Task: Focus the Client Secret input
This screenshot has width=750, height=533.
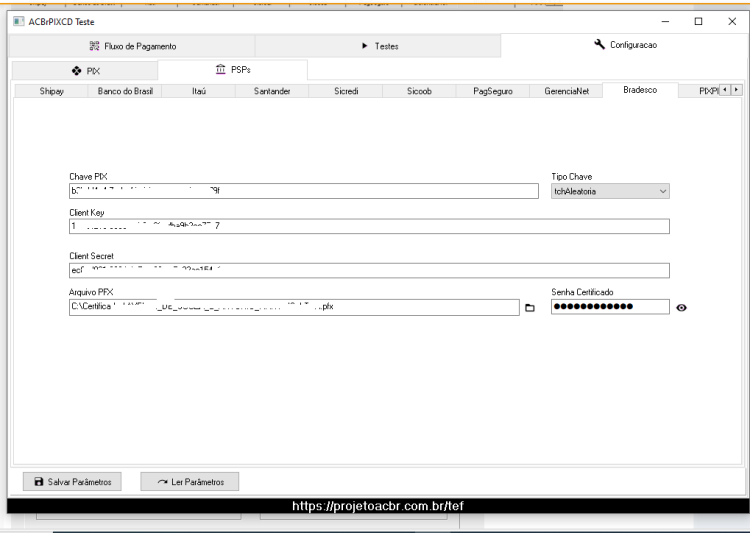Action: tap(369, 270)
